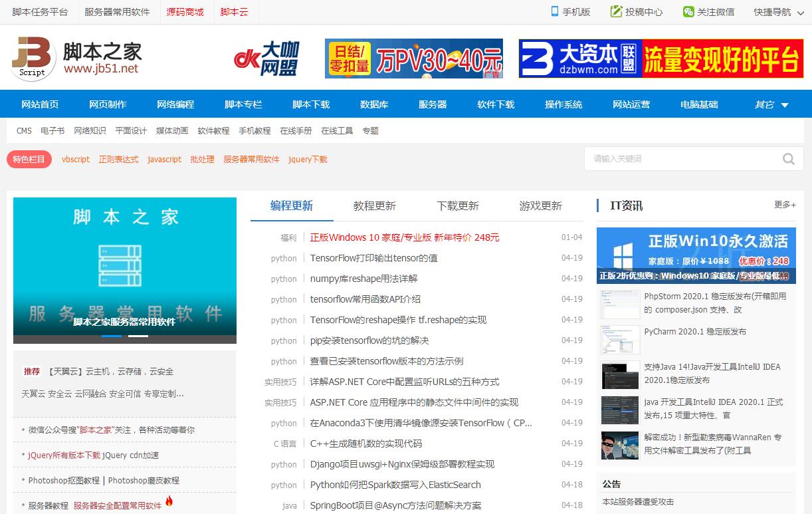
Task: Click the 特色栏目 red button
Action: (29, 160)
